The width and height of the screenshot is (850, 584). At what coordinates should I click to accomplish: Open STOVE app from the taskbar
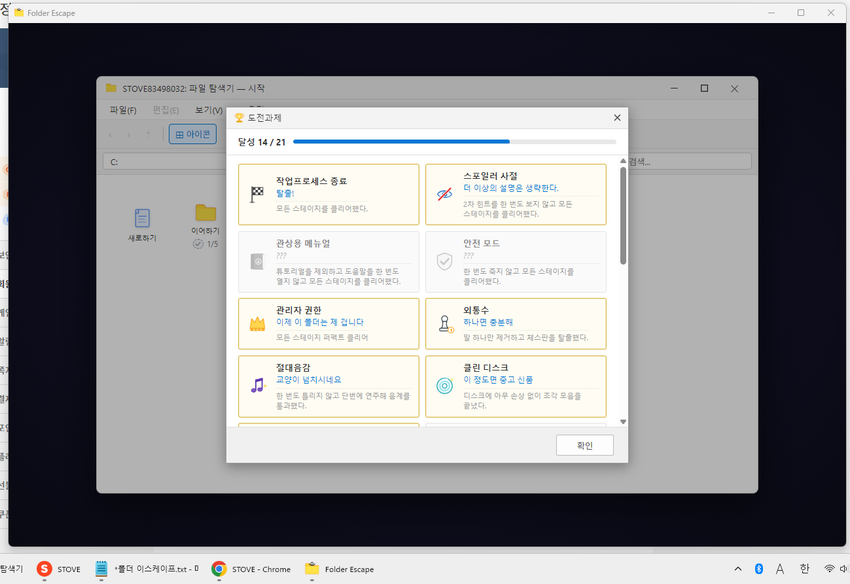[x=59, y=569]
